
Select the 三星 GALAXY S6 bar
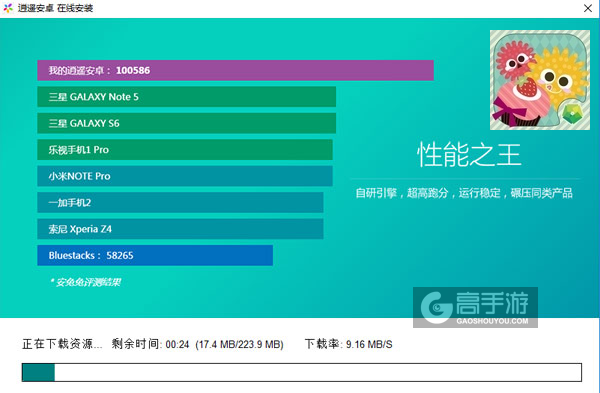pos(186,123)
